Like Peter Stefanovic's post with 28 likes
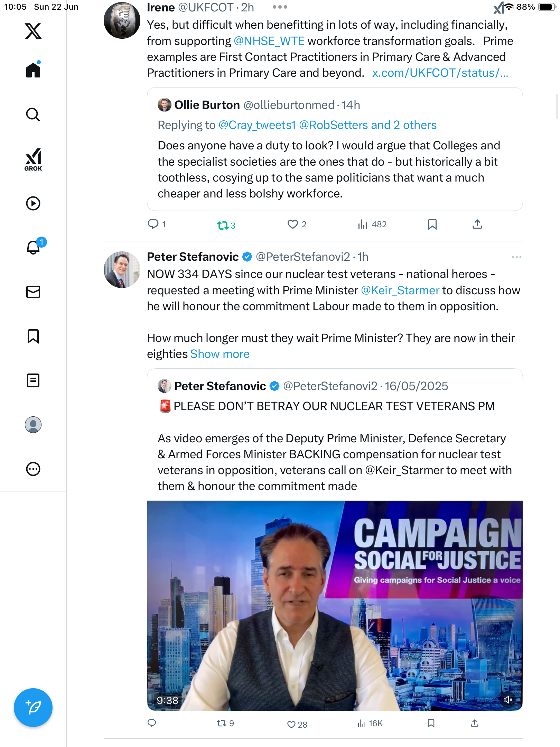This screenshot has height=747, width=560. pyautogui.click(x=297, y=724)
